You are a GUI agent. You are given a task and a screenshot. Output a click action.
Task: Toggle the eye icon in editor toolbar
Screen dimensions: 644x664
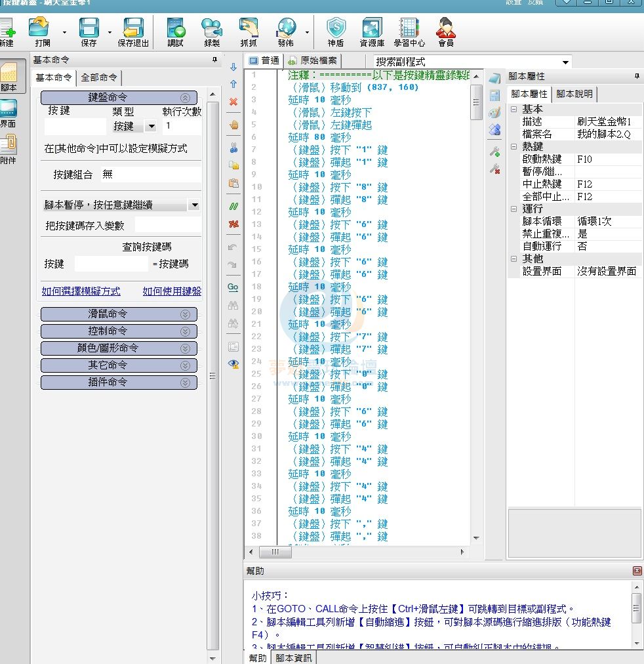point(233,363)
